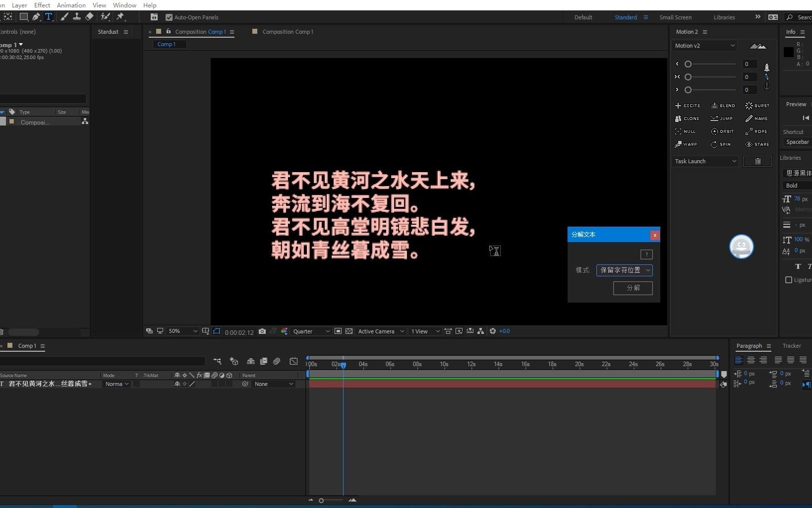Toggle mask and shape path visibility

[x=217, y=331]
